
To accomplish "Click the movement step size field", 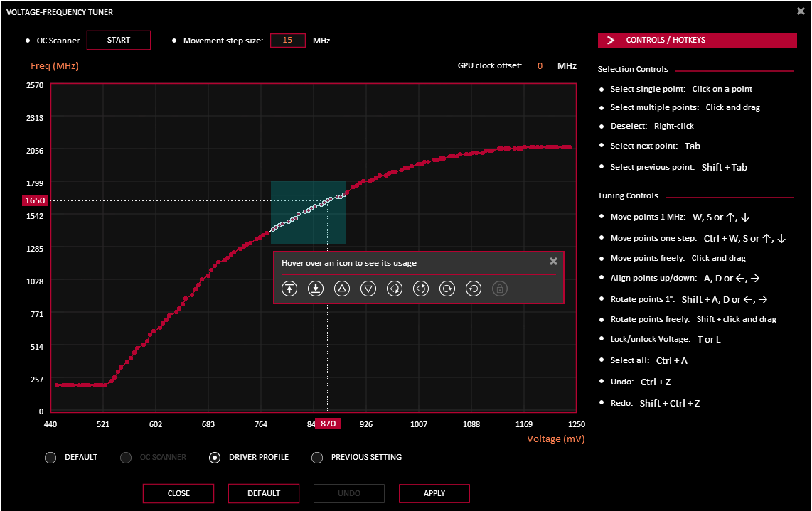I will click(x=287, y=41).
